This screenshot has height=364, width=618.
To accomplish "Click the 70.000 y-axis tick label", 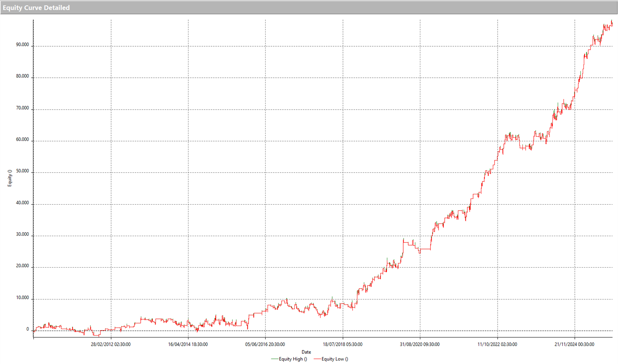I will tap(22, 108).
